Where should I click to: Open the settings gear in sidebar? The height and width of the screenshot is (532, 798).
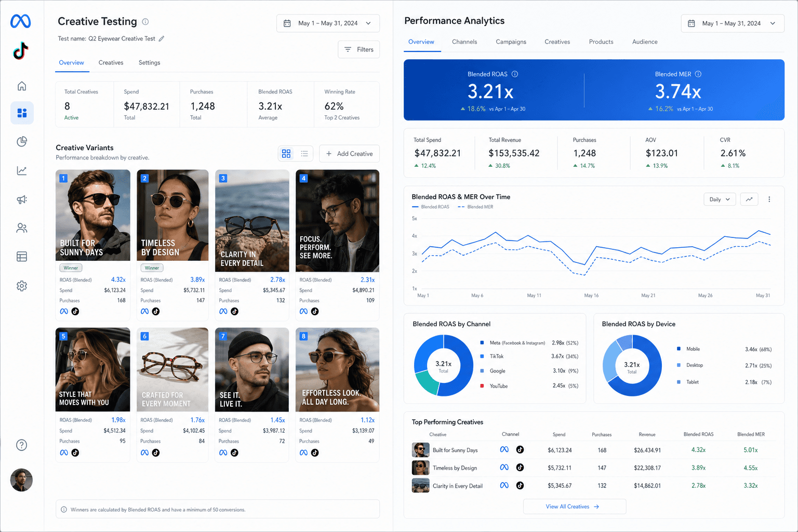22,286
